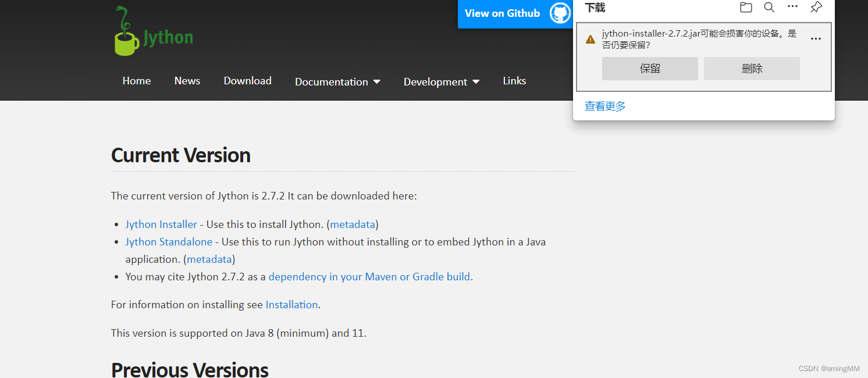Open more actions for jython-installer download
Viewport: 868px width, 378px height.
point(816,39)
